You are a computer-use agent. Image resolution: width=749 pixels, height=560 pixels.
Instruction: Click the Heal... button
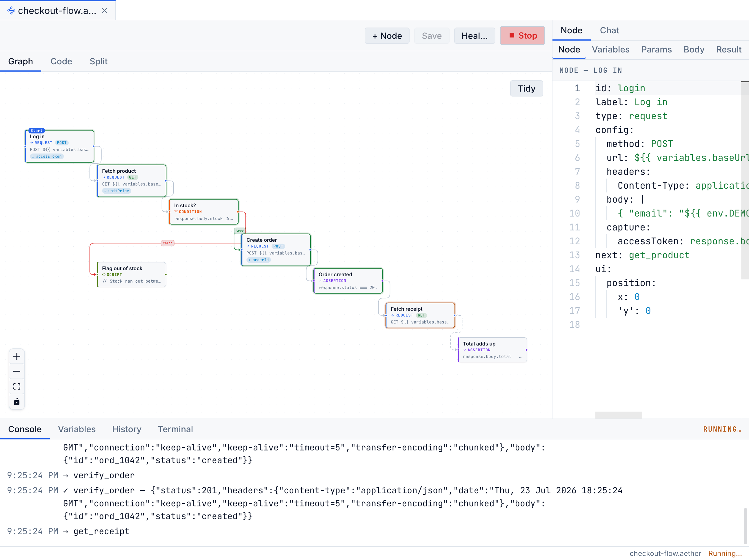pyautogui.click(x=475, y=36)
